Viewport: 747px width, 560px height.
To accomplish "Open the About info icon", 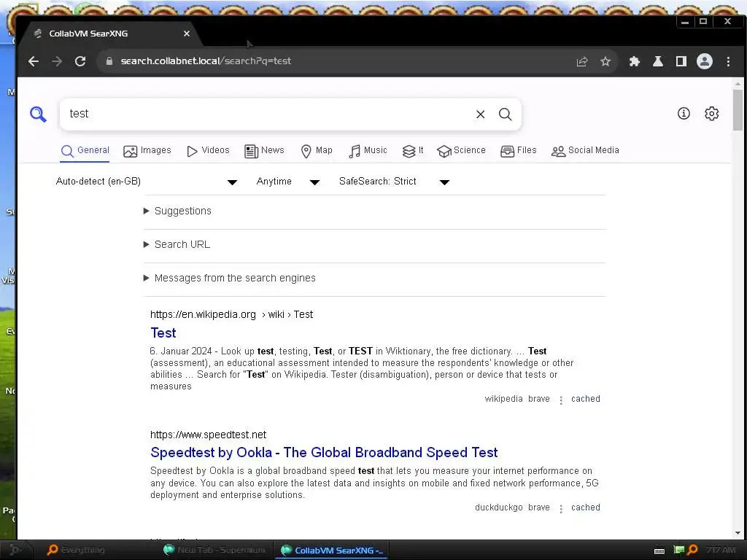I will click(684, 113).
